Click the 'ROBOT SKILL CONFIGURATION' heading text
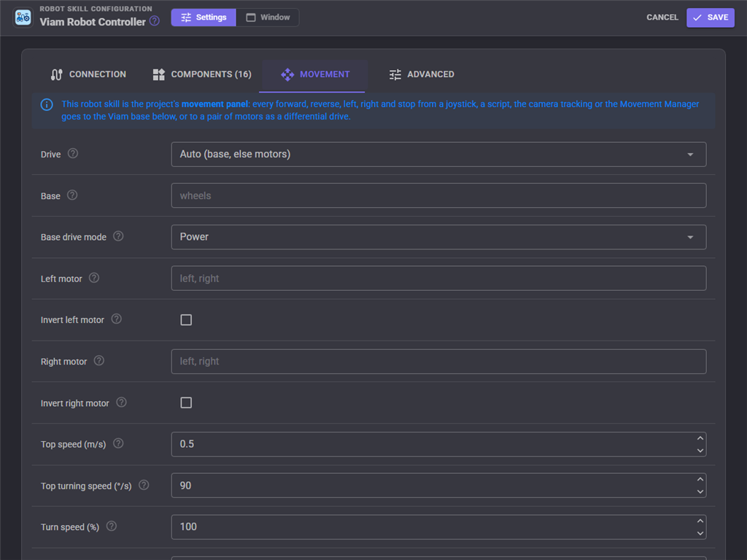The width and height of the screenshot is (747, 560). 96,9
